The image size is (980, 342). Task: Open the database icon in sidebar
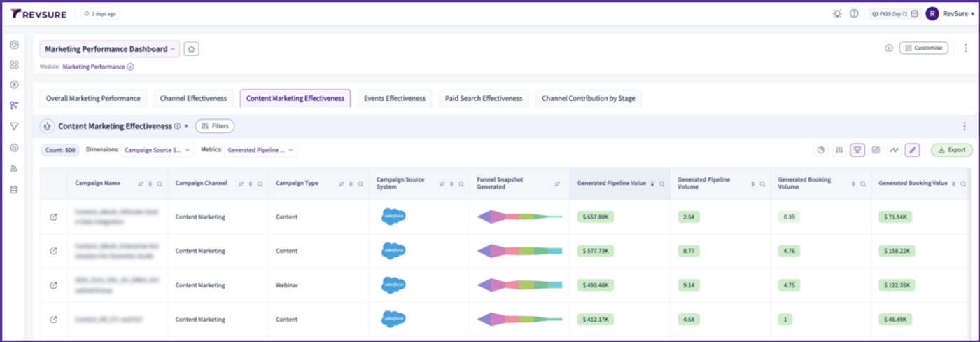coord(14,190)
